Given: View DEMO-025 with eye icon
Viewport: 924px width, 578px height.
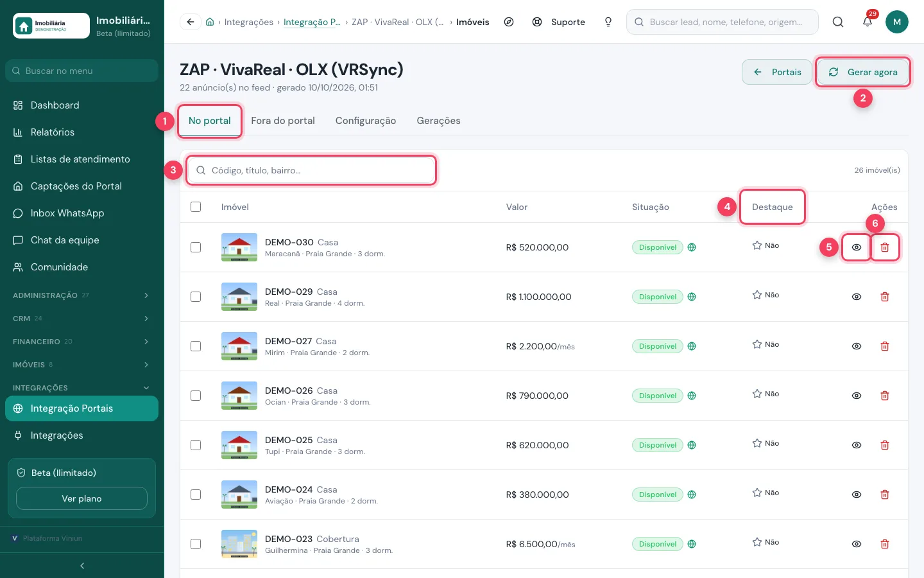Looking at the screenshot, I should point(857,445).
